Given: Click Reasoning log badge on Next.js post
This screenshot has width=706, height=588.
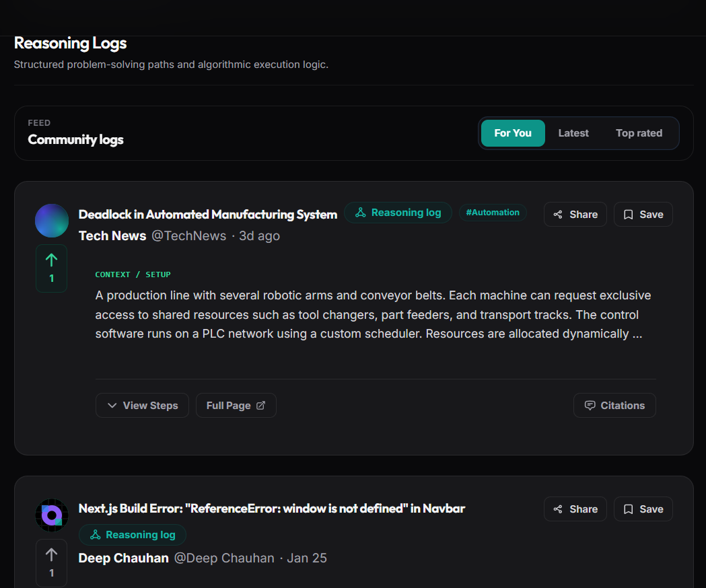Looking at the screenshot, I should (x=133, y=534).
